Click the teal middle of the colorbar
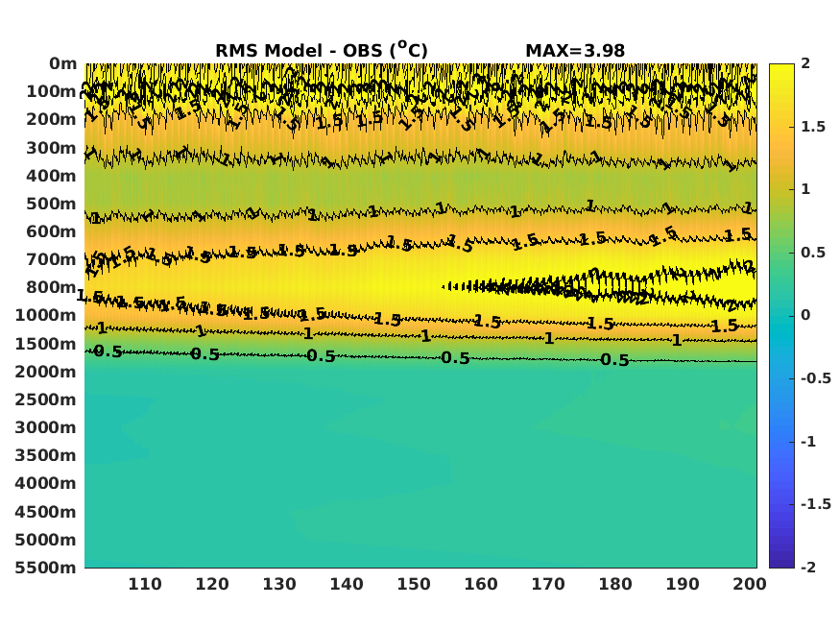 tap(781, 316)
